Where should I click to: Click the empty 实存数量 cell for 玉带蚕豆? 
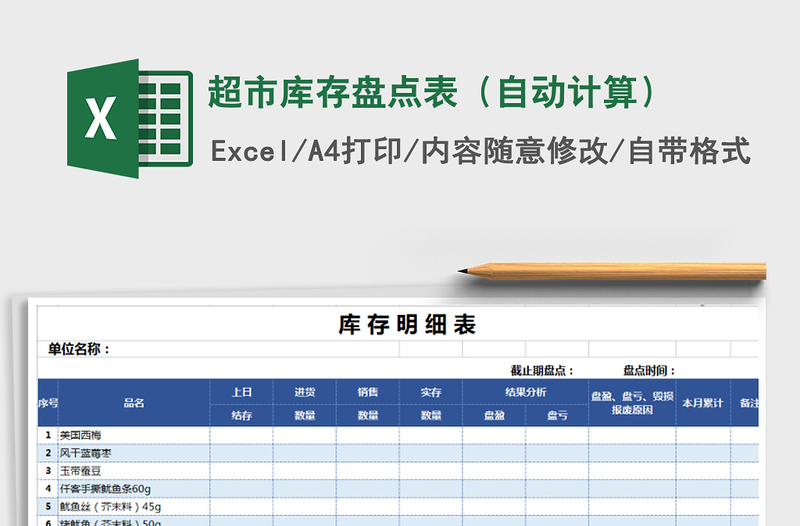click(x=431, y=471)
